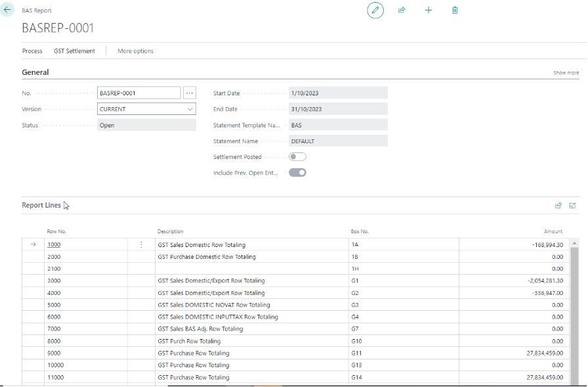Click the pencil edit icon
The image size is (588, 387).
pyautogui.click(x=375, y=11)
